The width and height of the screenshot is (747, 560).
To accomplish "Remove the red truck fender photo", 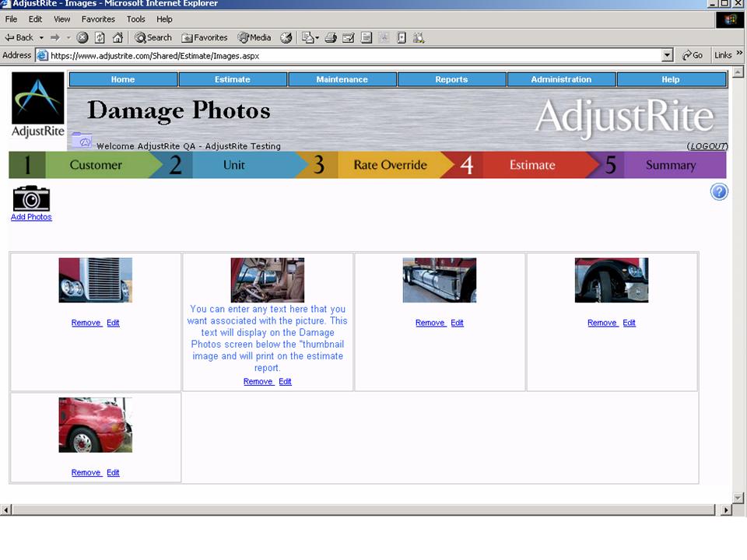I will pyautogui.click(x=86, y=473).
